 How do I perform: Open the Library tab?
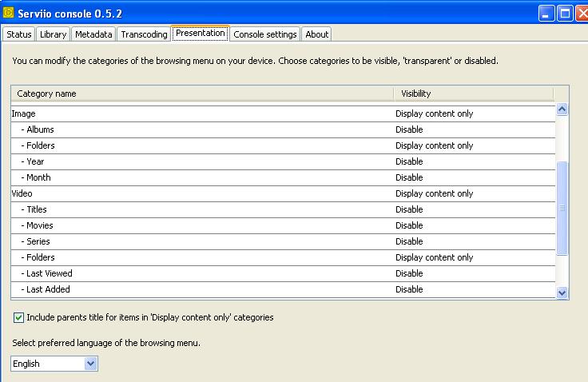(x=54, y=34)
